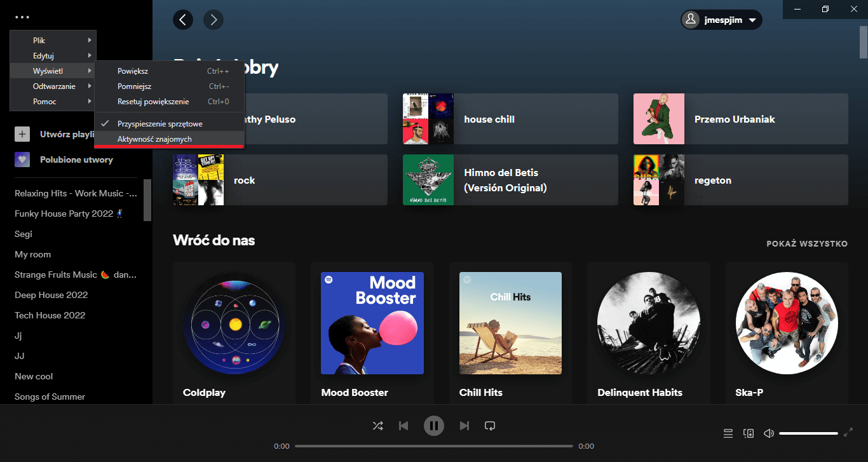868x462 pixels.
Task: Click POKAŻ WSZYSTKO link
Action: pos(807,244)
